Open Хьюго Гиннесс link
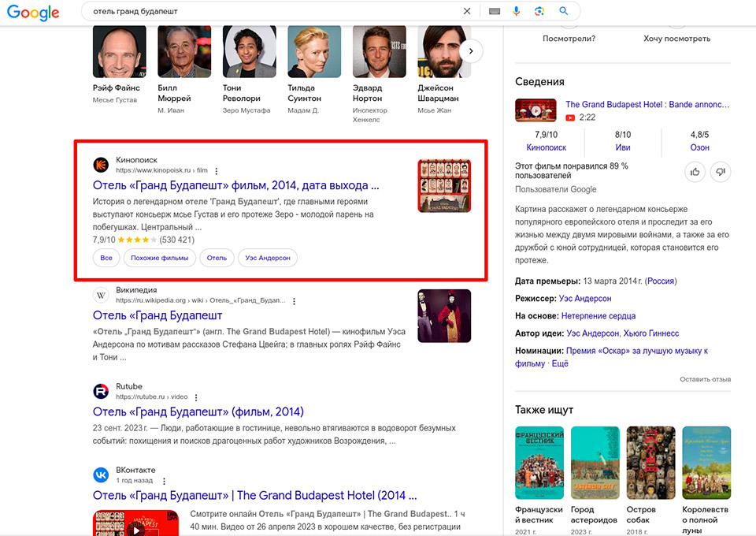The height and width of the screenshot is (536, 756). pos(651,333)
